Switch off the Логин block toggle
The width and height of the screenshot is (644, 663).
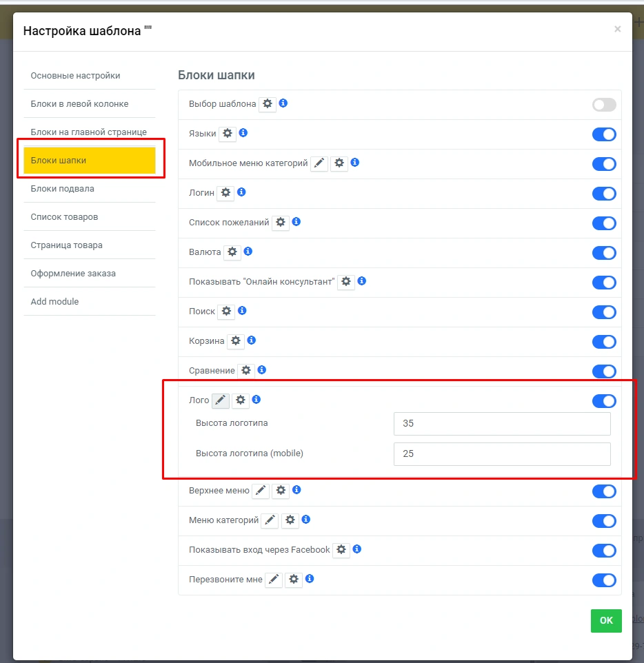[x=604, y=194]
